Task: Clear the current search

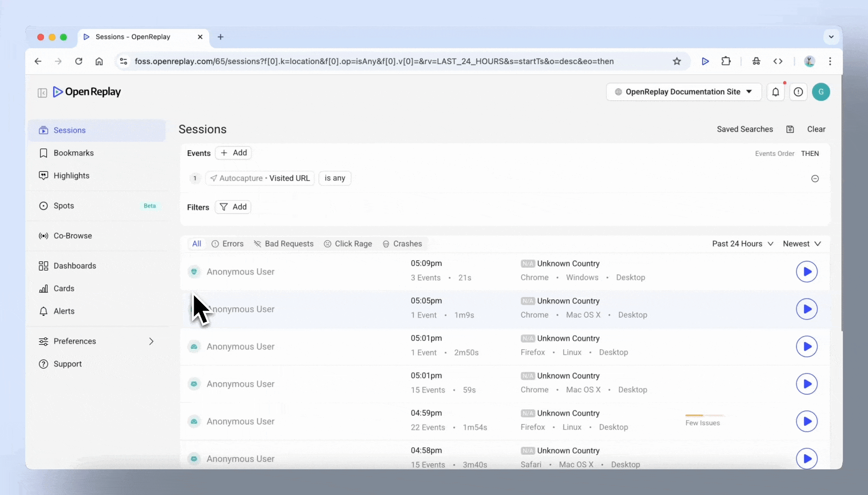Action: click(x=816, y=129)
